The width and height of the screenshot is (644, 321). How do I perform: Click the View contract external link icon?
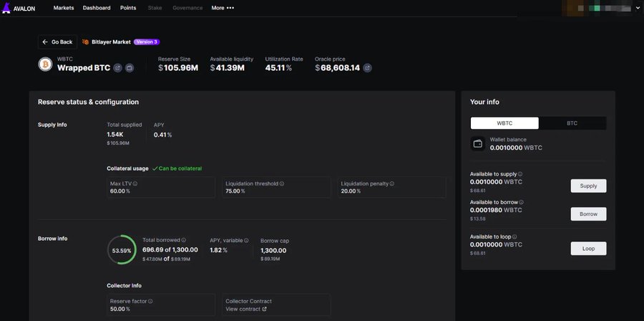click(x=264, y=309)
